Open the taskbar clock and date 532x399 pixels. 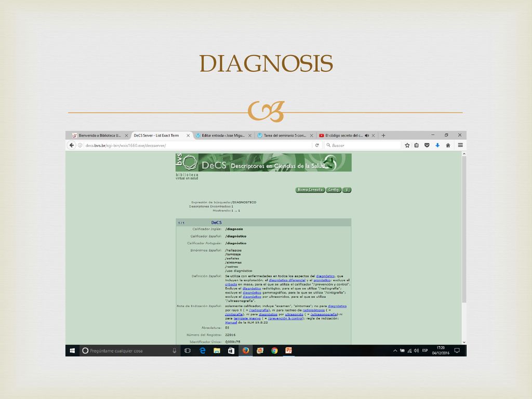(441, 351)
